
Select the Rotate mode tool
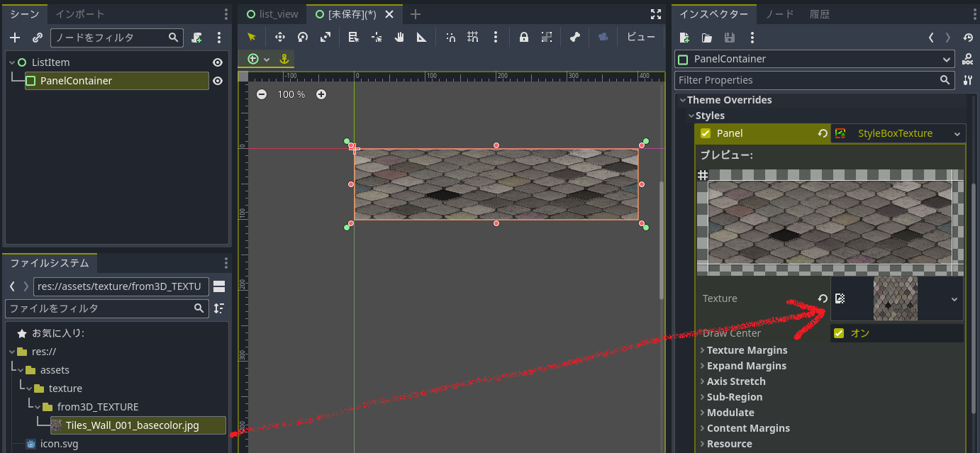pyautogui.click(x=303, y=38)
